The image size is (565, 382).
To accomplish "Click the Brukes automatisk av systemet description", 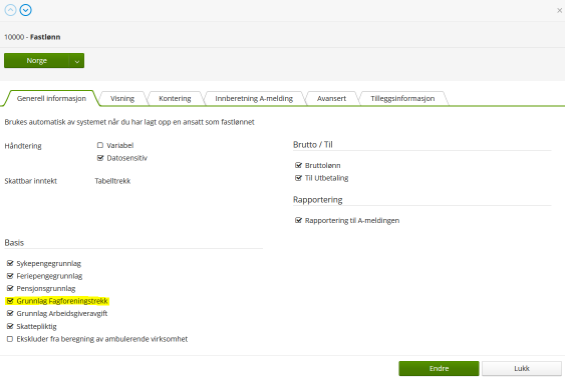I will (x=129, y=122).
